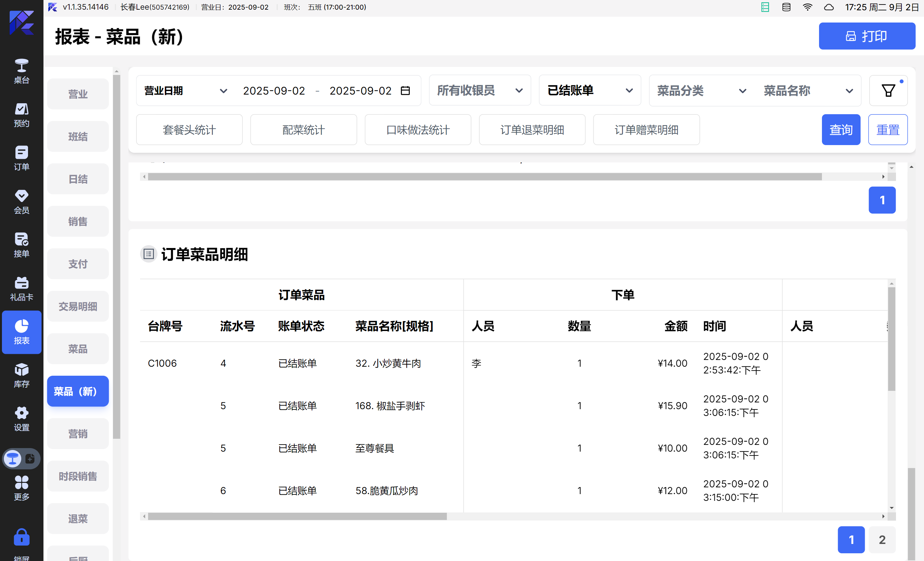
Task: Toggle the 配菜统计 filter option
Action: click(x=303, y=130)
